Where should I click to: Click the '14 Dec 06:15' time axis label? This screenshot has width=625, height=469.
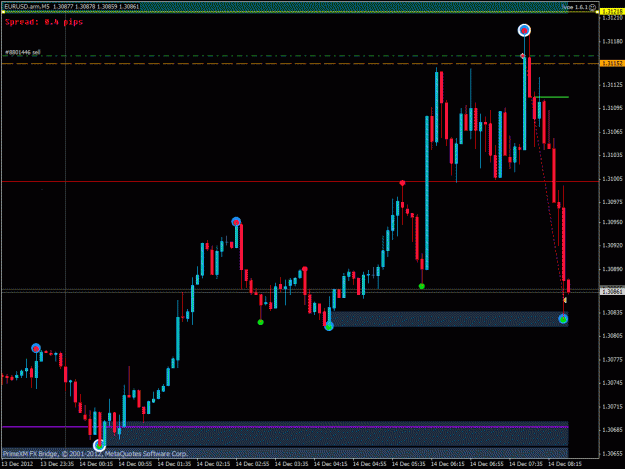coord(448,464)
